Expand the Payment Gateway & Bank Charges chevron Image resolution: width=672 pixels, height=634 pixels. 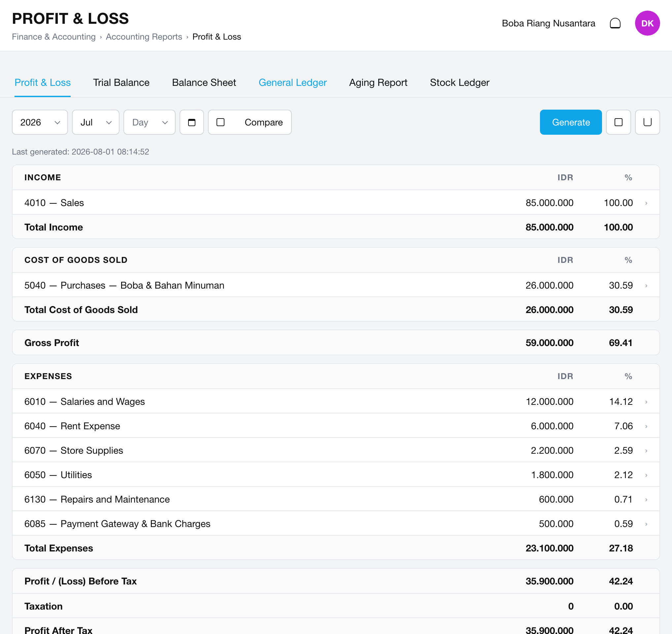click(x=646, y=524)
